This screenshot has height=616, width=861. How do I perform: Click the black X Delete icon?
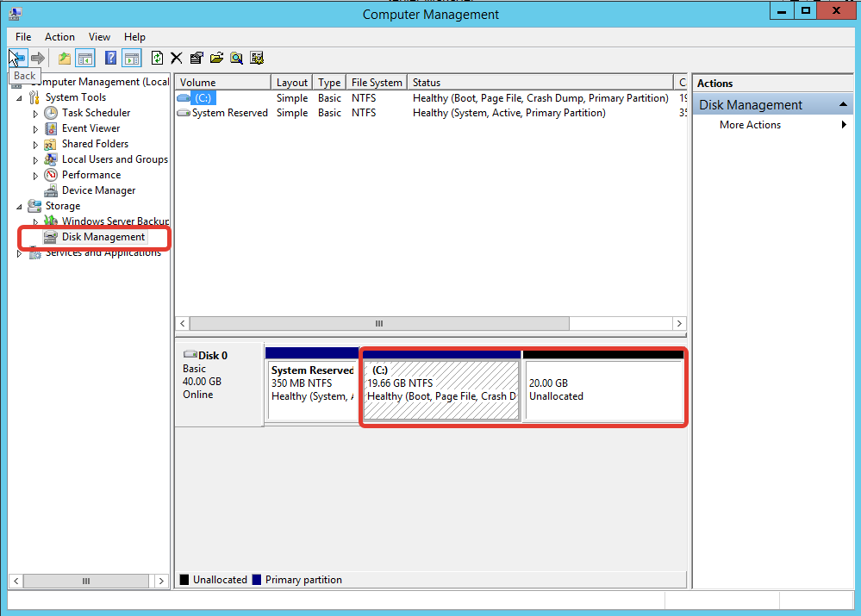(177, 58)
